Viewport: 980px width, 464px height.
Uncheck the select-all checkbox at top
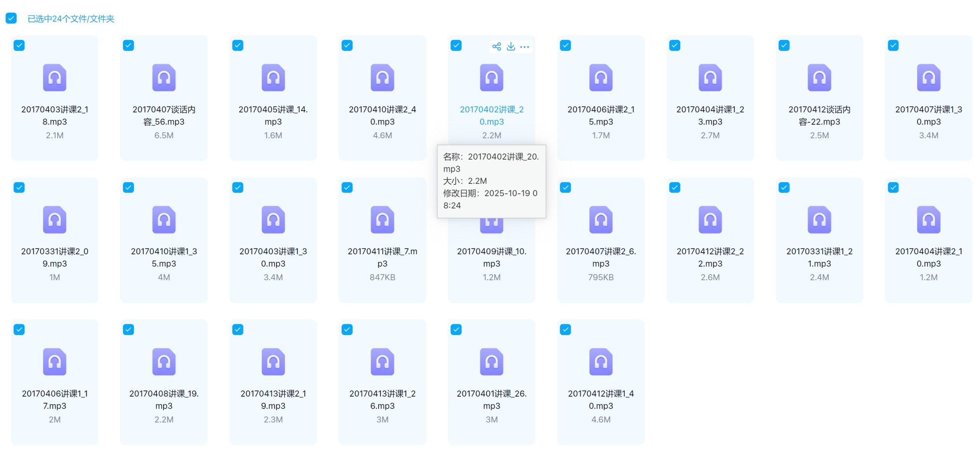(x=11, y=18)
